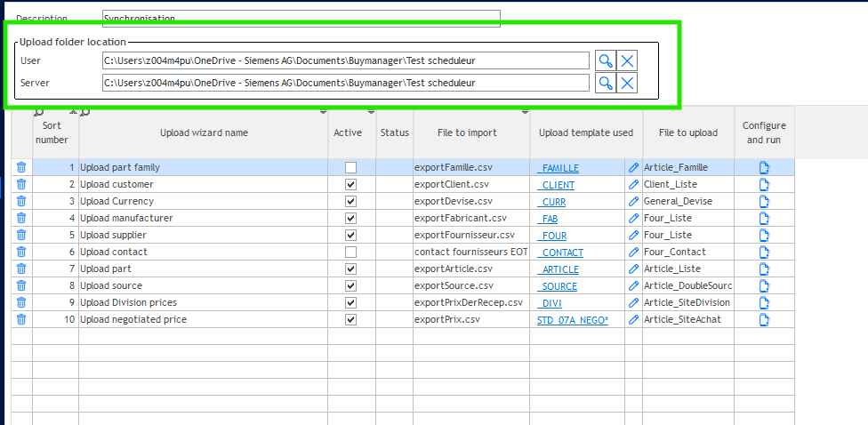868x425 pixels.
Task: Click the Upload template used column header
Action: point(586,132)
